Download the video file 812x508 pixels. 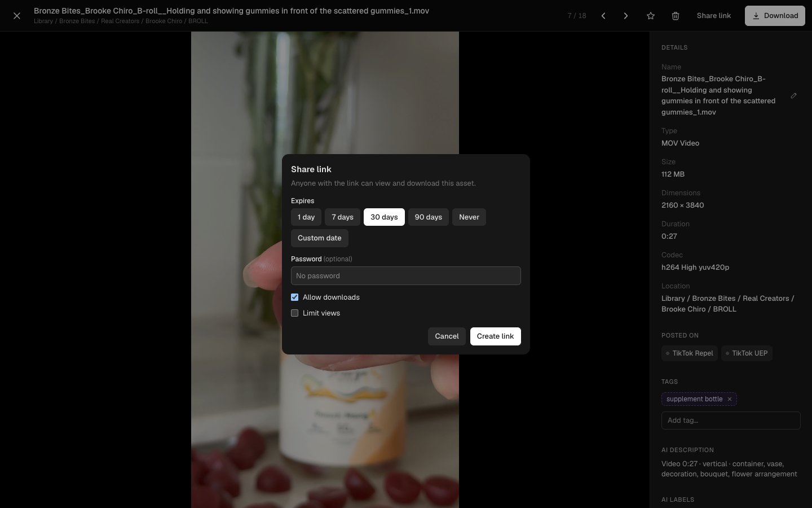point(775,16)
